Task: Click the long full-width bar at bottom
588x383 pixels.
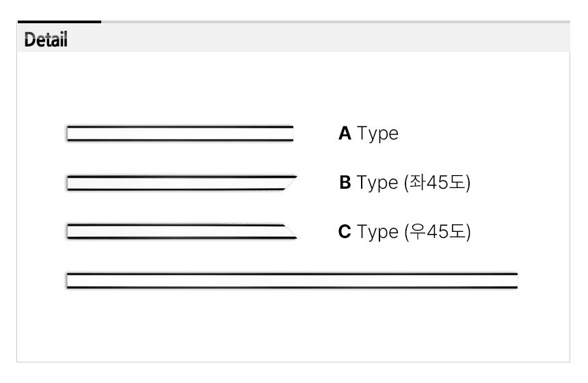Action: (x=291, y=280)
